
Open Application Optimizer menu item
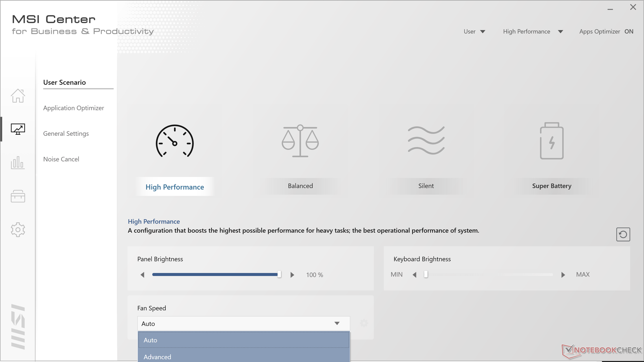tap(73, 108)
